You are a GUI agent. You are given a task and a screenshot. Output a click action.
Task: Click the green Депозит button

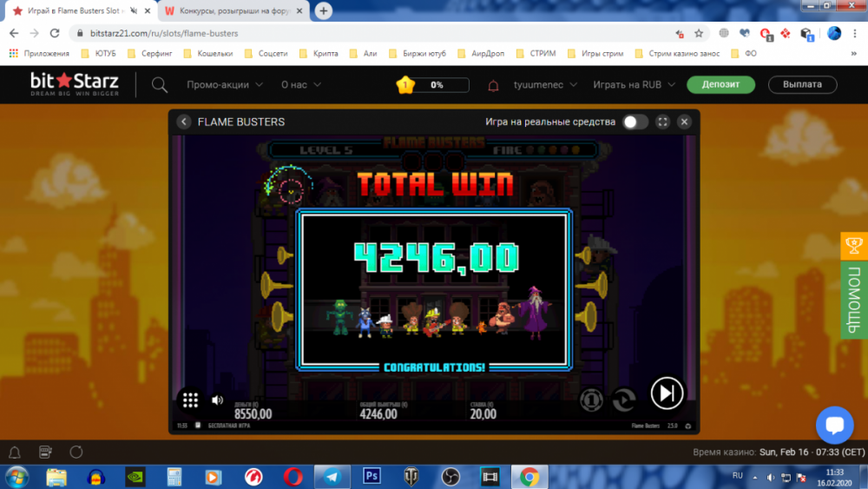pos(720,85)
